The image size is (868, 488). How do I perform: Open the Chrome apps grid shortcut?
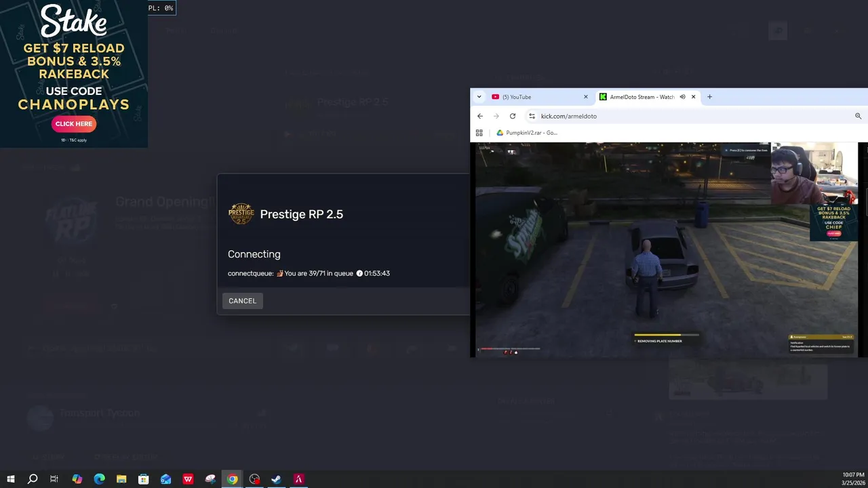click(479, 133)
